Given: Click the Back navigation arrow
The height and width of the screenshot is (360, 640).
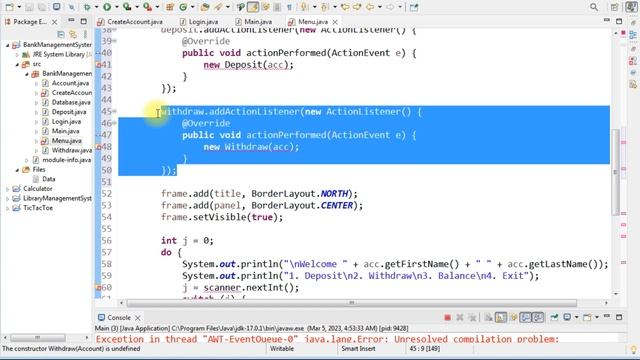Looking at the screenshot, I should (370, 7).
